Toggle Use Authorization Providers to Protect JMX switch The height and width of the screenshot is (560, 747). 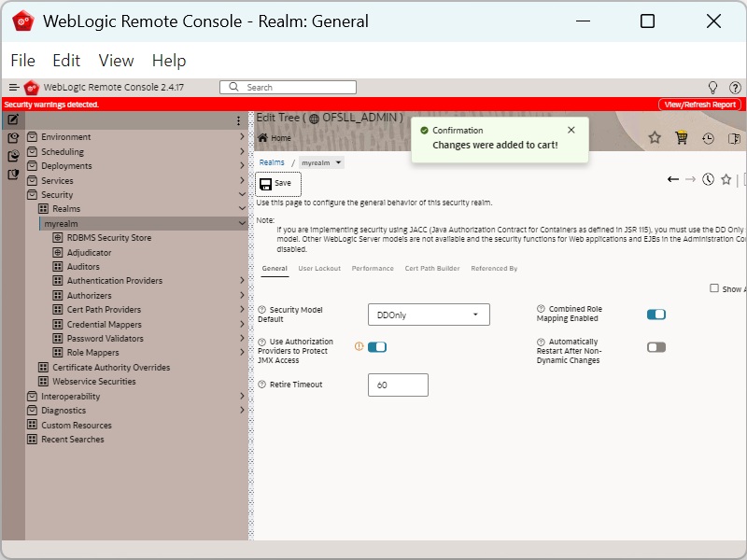(377, 347)
